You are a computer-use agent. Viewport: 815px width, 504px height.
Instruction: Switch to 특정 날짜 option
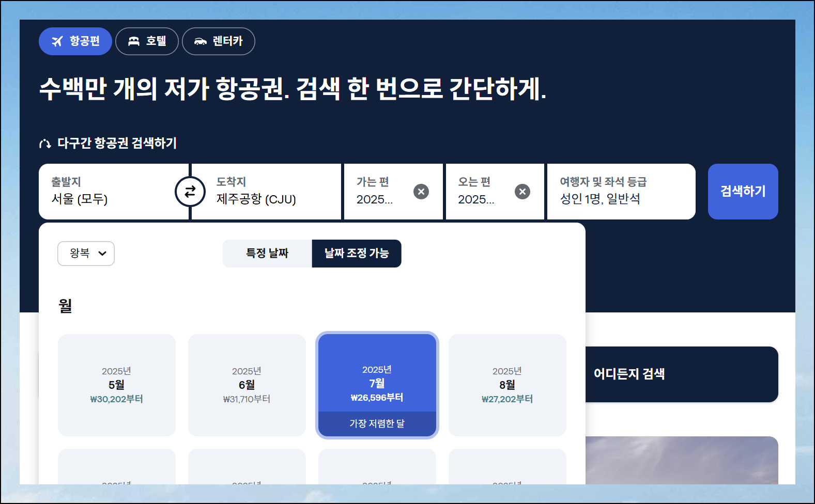pos(267,254)
